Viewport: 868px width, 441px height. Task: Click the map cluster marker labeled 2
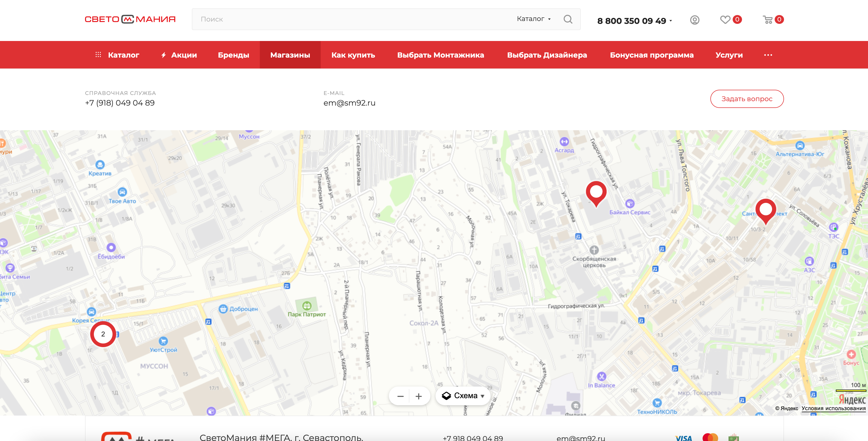[103, 334]
